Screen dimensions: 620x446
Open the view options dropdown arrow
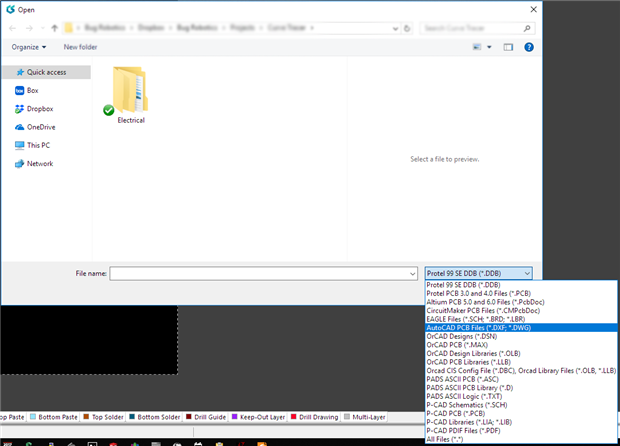pyautogui.click(x=489, y=47)
